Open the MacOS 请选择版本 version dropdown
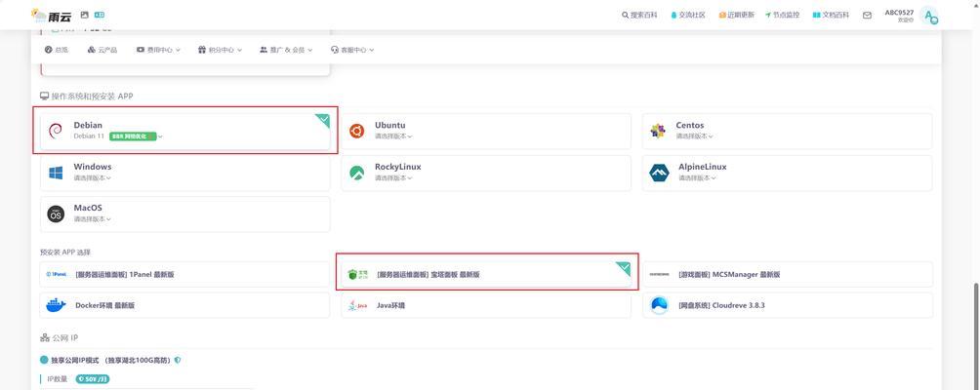980x390 pixels. [93, 219]
